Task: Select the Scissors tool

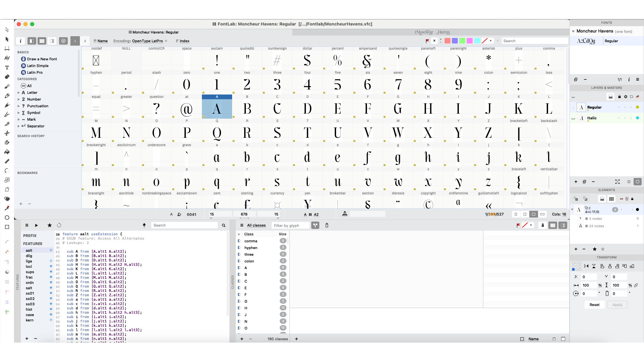Action: point(7,133)
